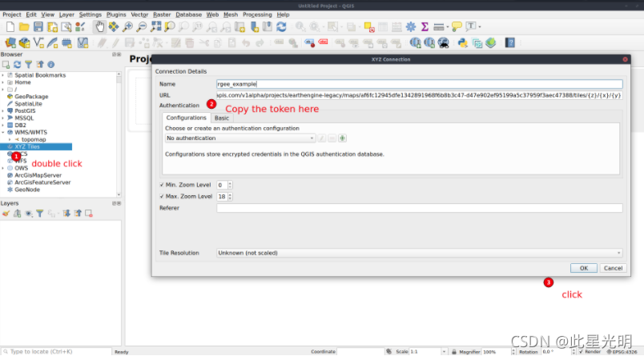Expand the topomap tree item

pos(10,140)
